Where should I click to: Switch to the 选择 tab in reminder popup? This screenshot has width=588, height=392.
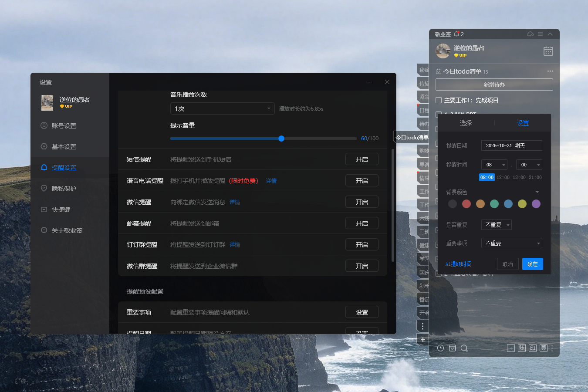tap(466, 123)
